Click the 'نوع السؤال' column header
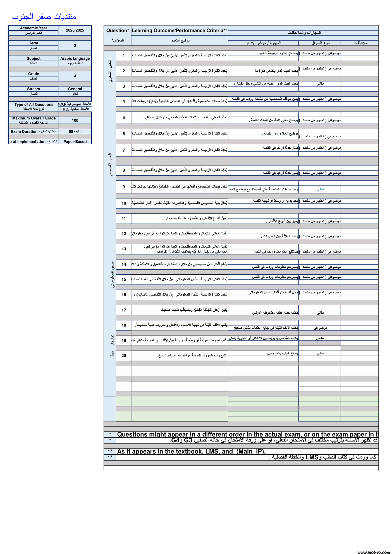This screenshot has height=554, width=392. (x=320, y=43)
